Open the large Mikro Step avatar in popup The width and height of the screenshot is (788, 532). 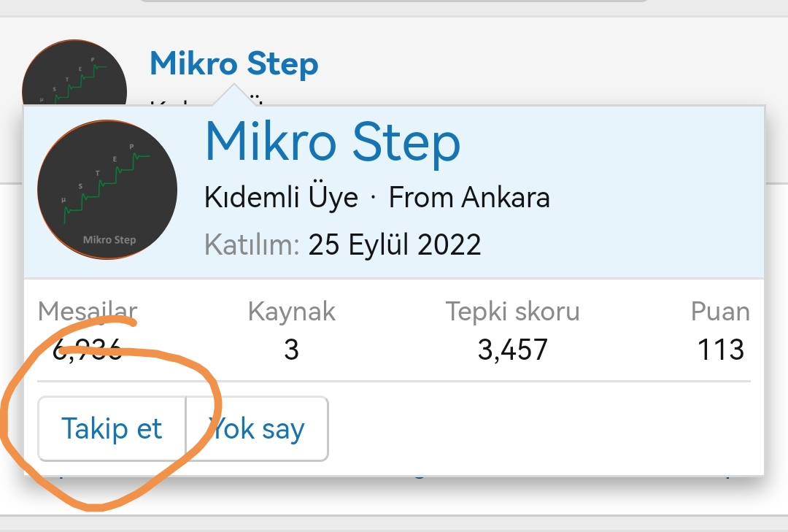[107, 190]
